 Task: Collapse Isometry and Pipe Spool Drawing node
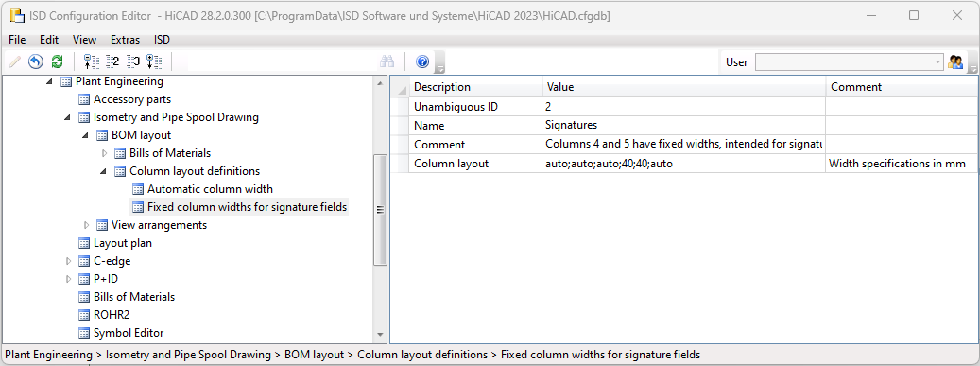(x=67, y=117)
